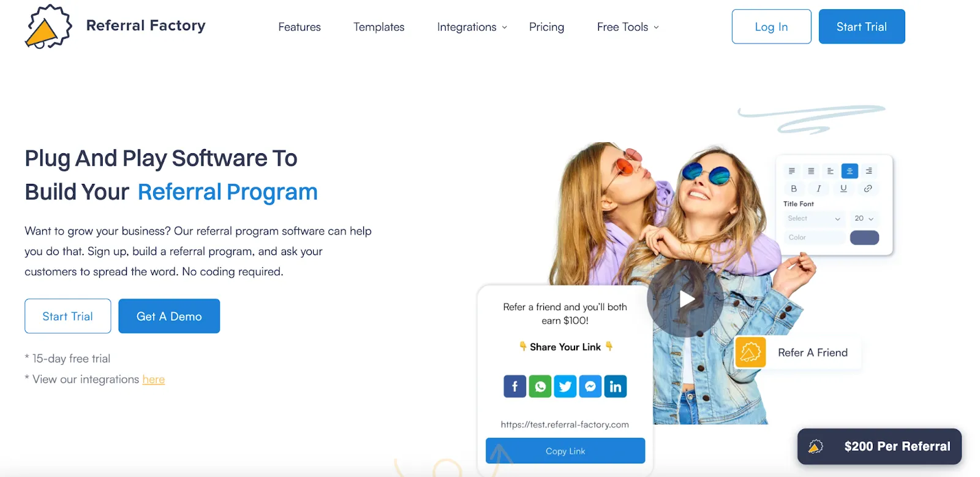Click the Copy Link button
The image size is (980, 477).
565,451
